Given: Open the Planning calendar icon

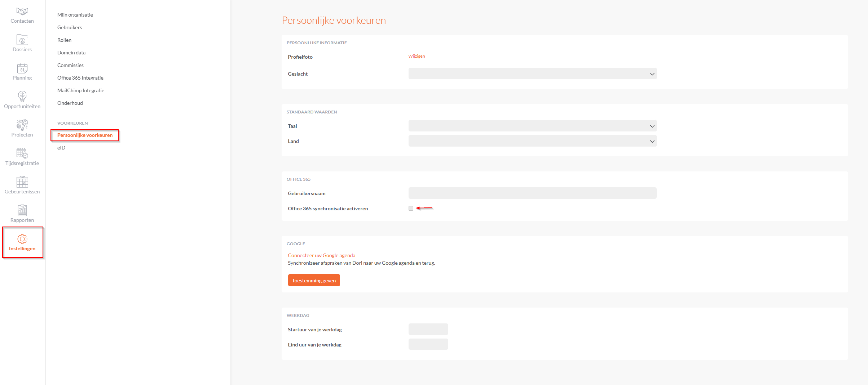Looking at the screenshot, I should tap(22, 68).
